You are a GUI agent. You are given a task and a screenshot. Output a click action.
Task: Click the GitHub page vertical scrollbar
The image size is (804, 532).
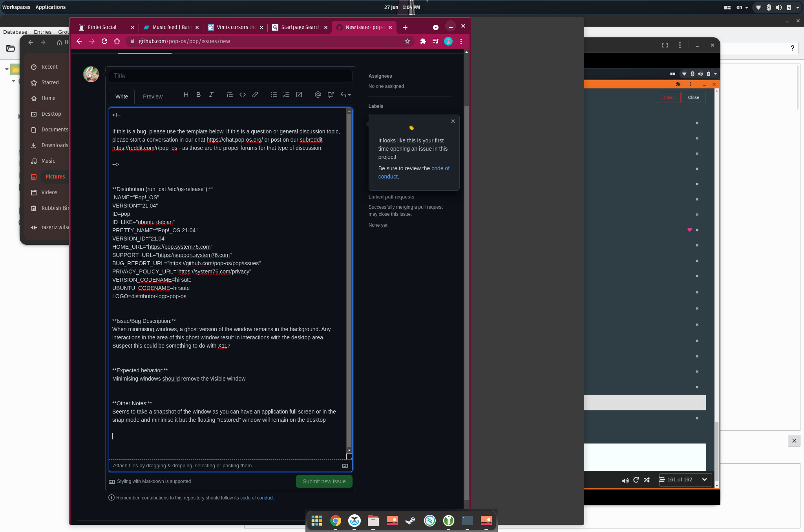coord(466,302)
